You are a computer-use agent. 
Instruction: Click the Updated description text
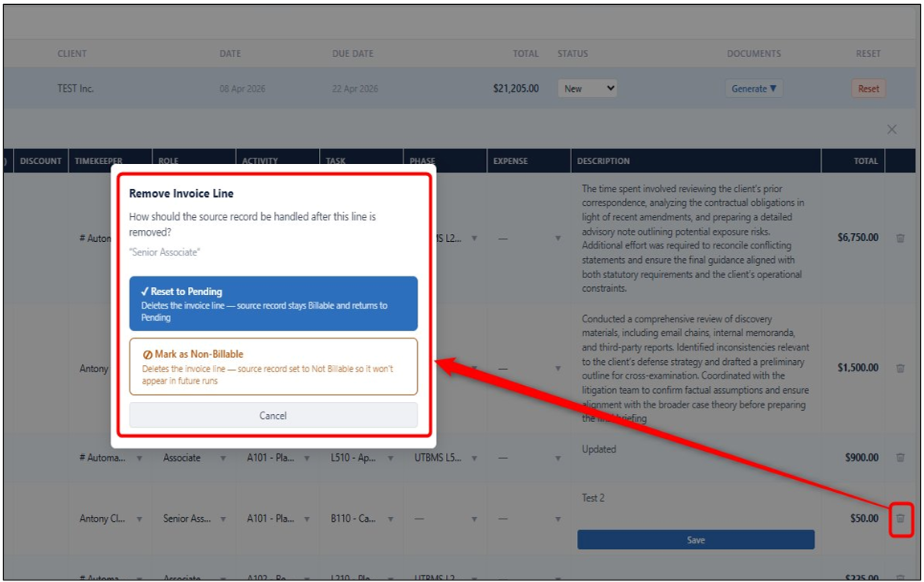(599, 449)
